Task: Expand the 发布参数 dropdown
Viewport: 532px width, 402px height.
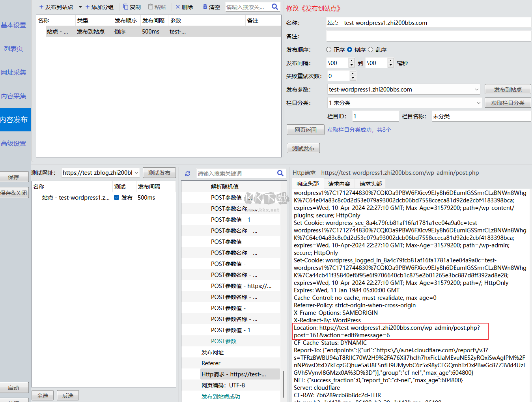Action: click(476, 90)
